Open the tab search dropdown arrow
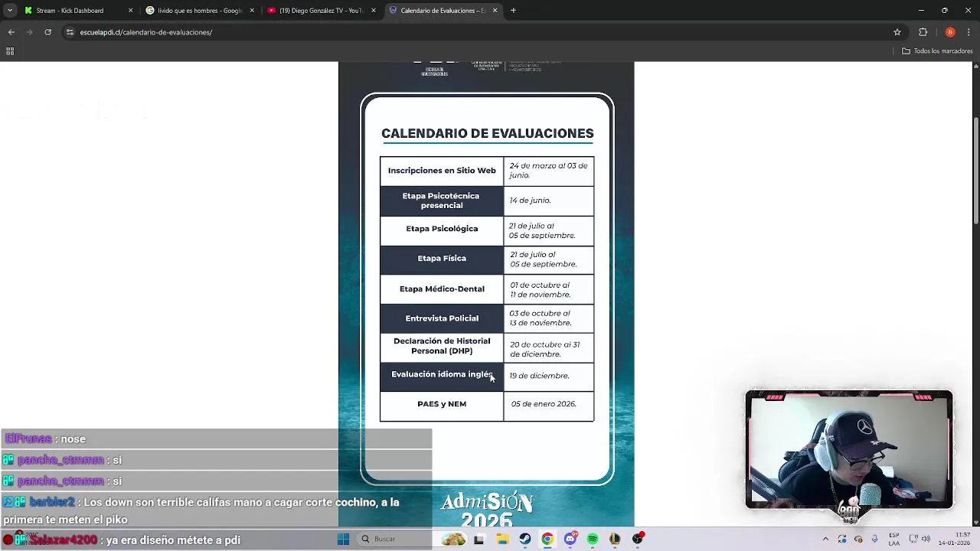This screenshot has height=551, width=980. (x=10, y=11)
